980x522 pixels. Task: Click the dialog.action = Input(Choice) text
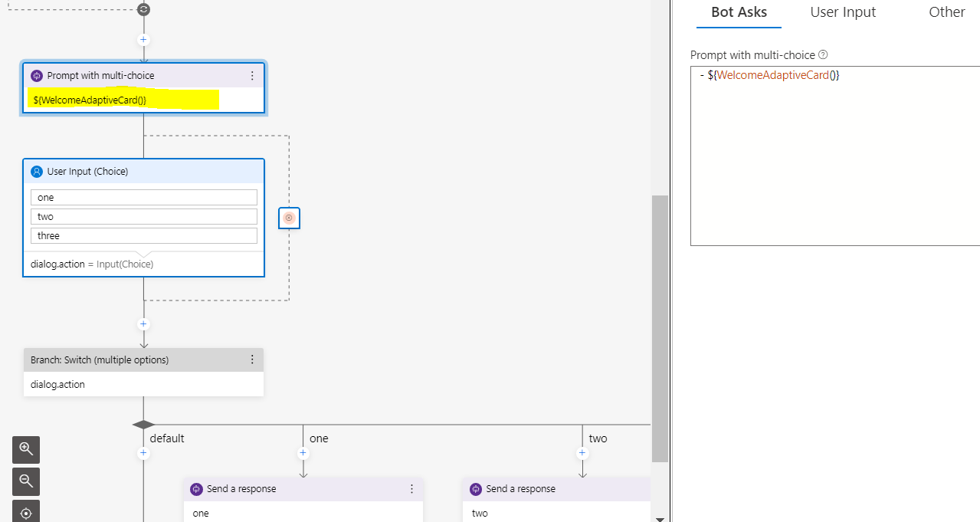pyautogui.click(x=92, y=264)
